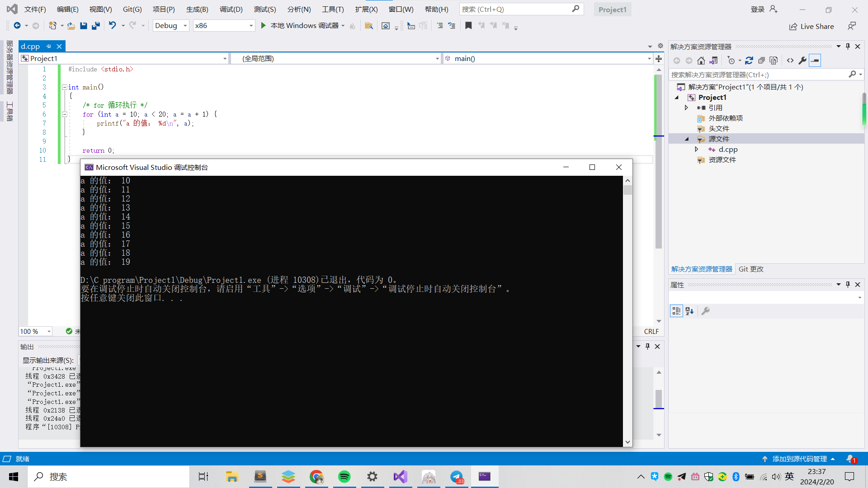
Task: Collapse the 源文件 tree node
Action: 686,139
